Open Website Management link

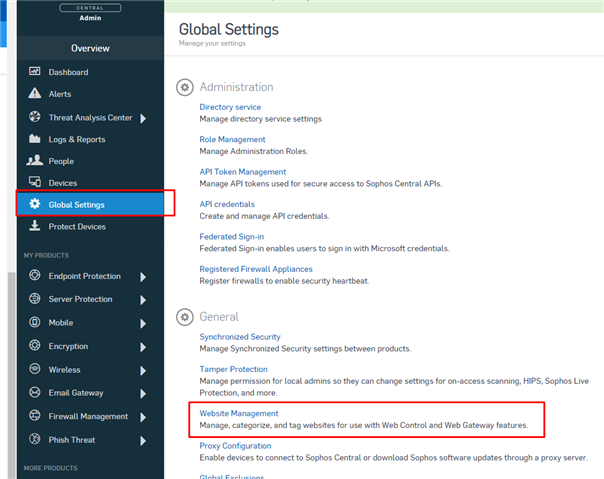[x=238, y=413]
